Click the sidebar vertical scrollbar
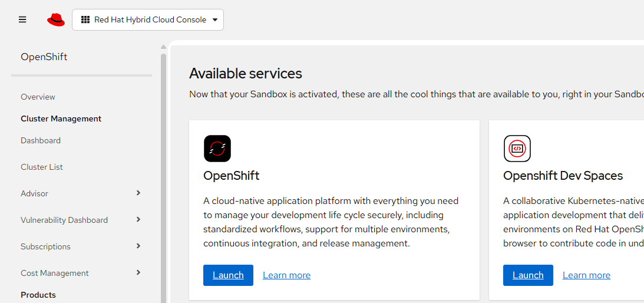 pos(163,177)
